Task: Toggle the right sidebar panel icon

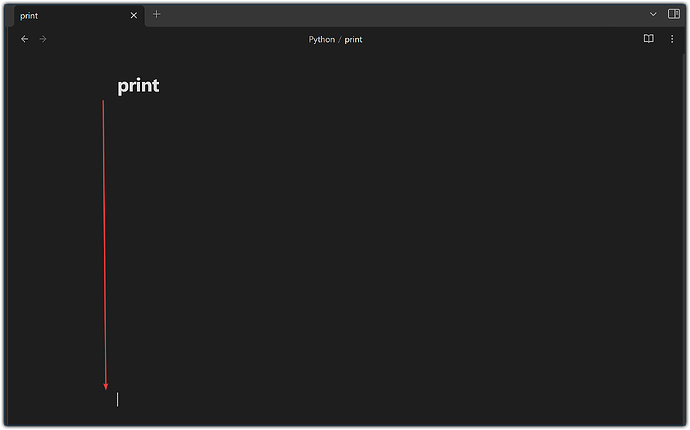Action: (673, 14)
